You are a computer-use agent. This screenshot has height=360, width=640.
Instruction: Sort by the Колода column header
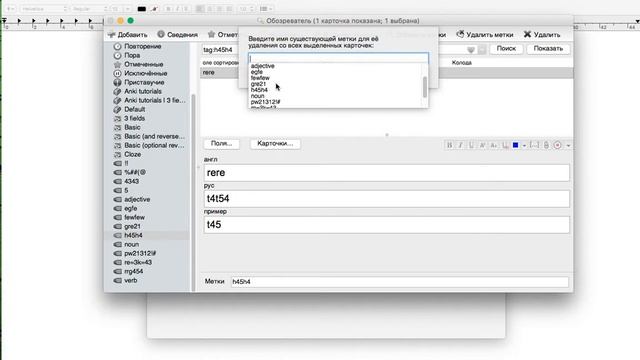(x=462, y=63)
